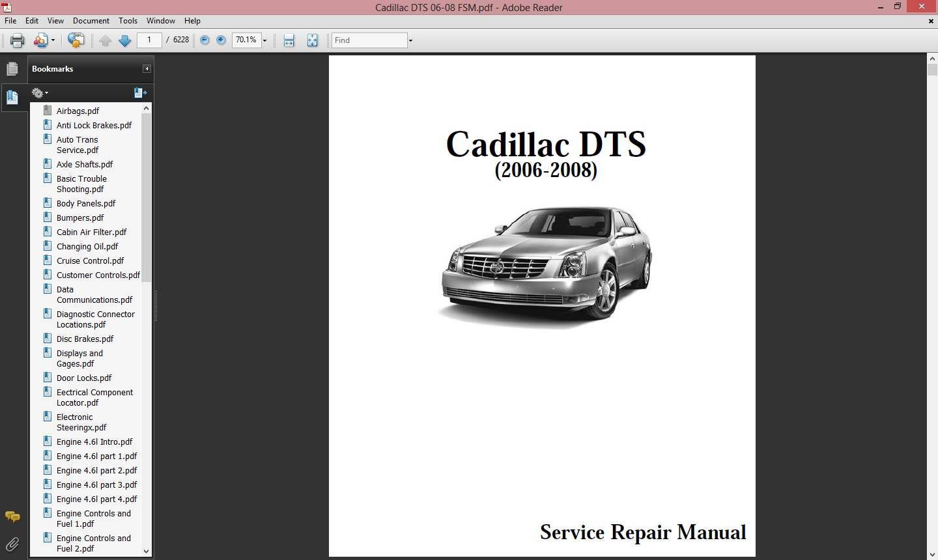Image resolution: width=938 pixels, height=560 pixels.
Task: Open the Tools menu
Action: tap(128, 21)
